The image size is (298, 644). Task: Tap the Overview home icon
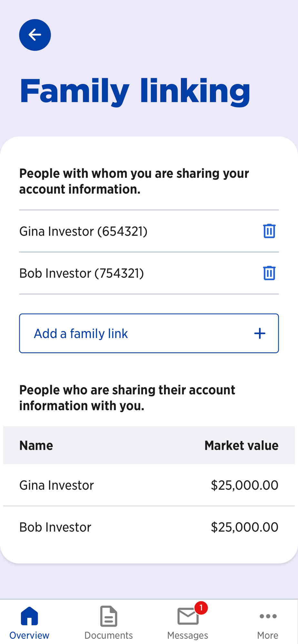tap(29, 616)
